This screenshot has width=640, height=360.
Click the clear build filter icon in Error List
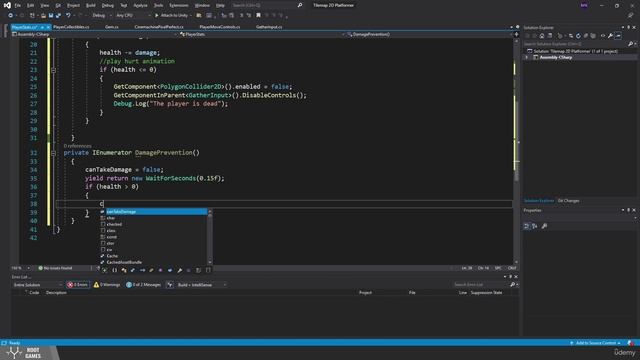tap(170, 285)
